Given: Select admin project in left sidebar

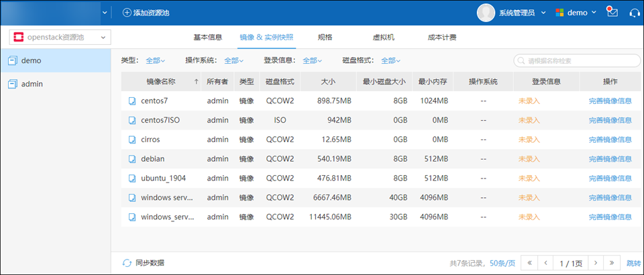Looking at the screenshot, I should (32, 84).
